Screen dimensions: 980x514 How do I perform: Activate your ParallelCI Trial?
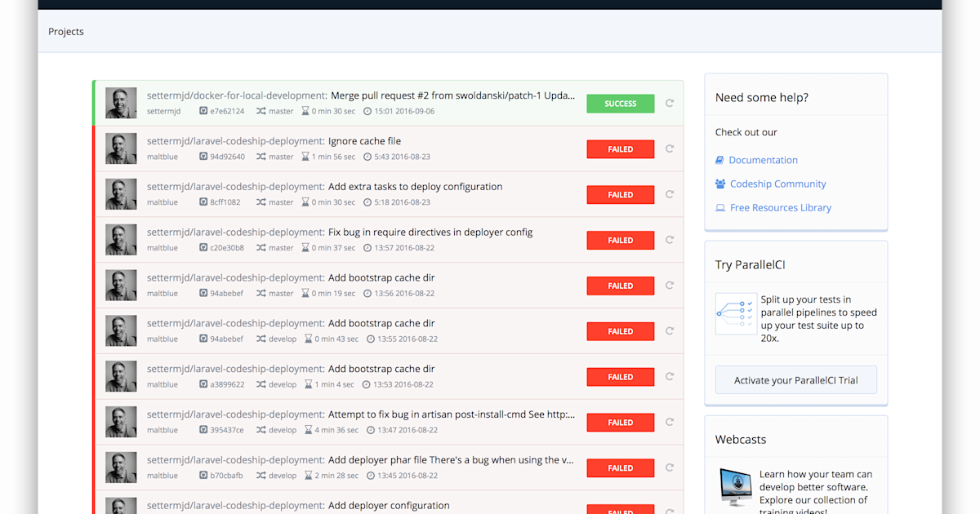point(796,380)
